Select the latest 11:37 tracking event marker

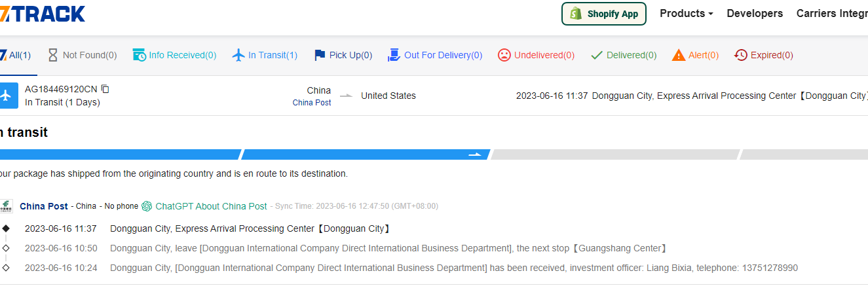click(x=6, y=228)
